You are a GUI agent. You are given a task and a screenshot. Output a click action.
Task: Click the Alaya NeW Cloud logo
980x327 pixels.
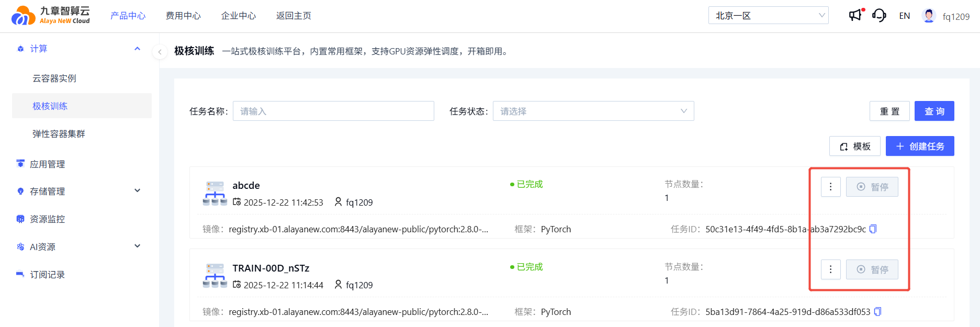pos(51,15)
